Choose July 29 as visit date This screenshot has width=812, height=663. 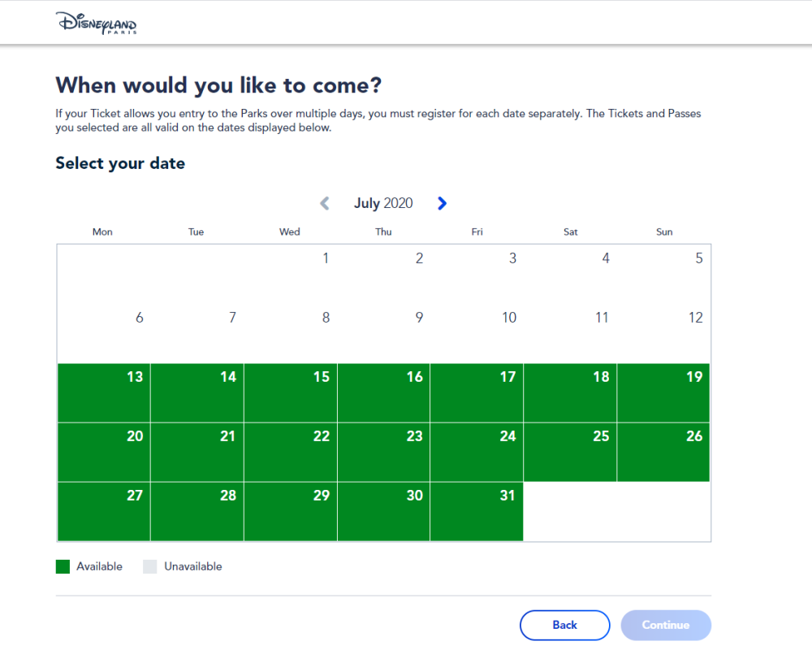(291, 512)
